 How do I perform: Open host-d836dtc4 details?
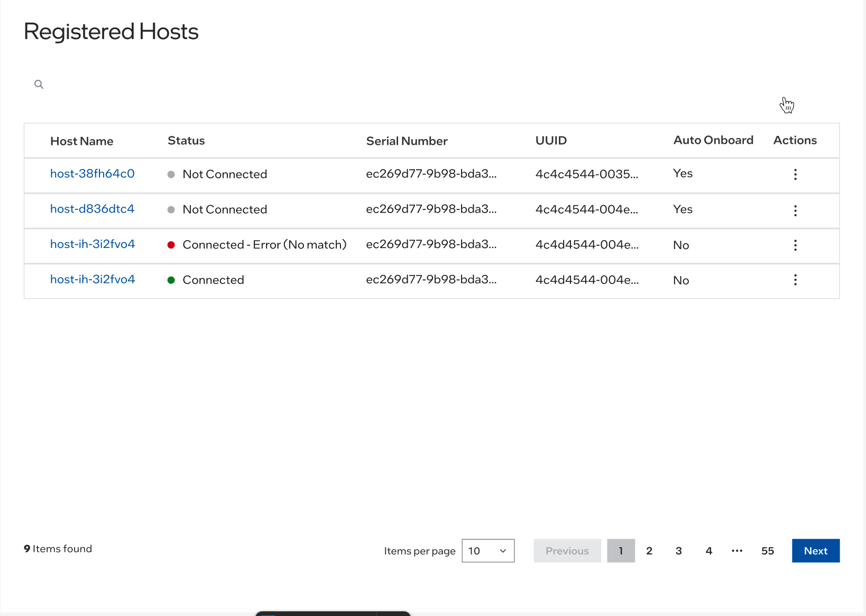coord(92,209)
